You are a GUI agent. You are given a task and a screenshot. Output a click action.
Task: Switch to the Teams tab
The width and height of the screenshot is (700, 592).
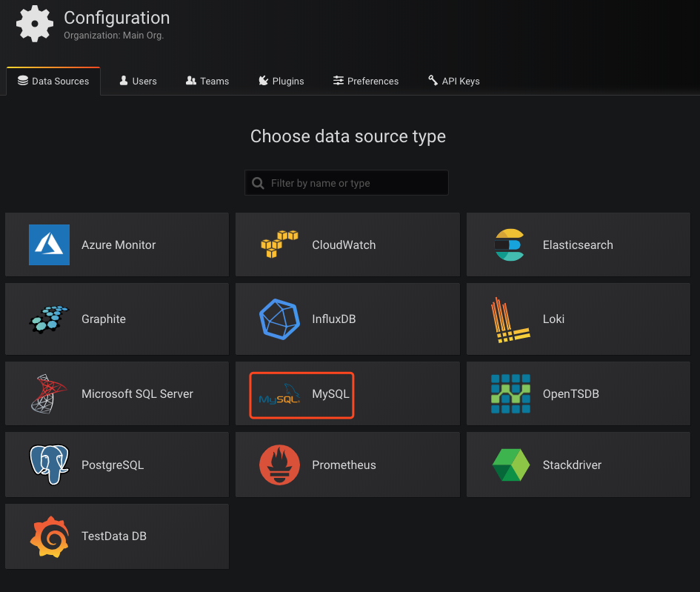(207, 81)
